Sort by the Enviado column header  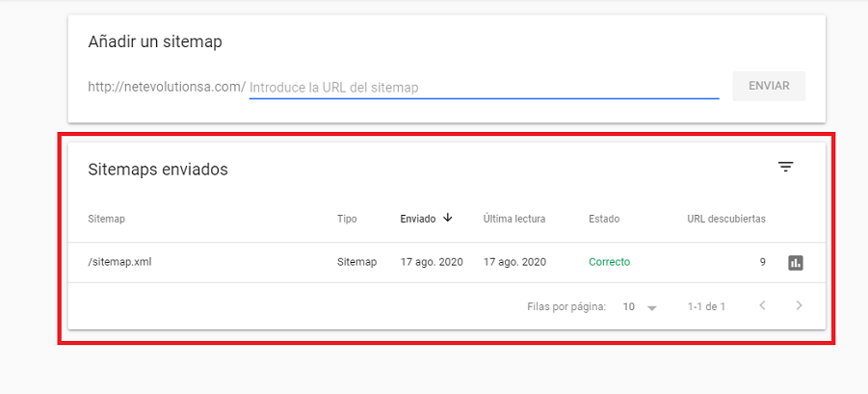417,219
